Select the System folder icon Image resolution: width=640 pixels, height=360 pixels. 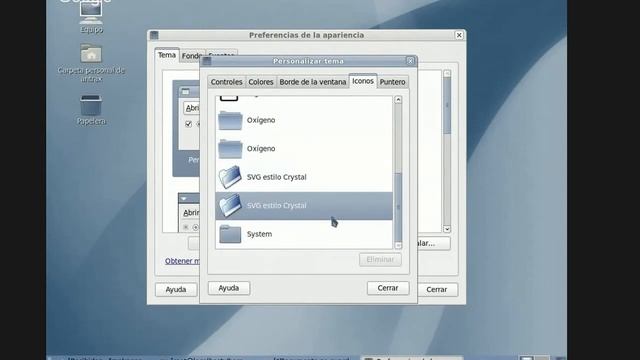pos(230,234)
